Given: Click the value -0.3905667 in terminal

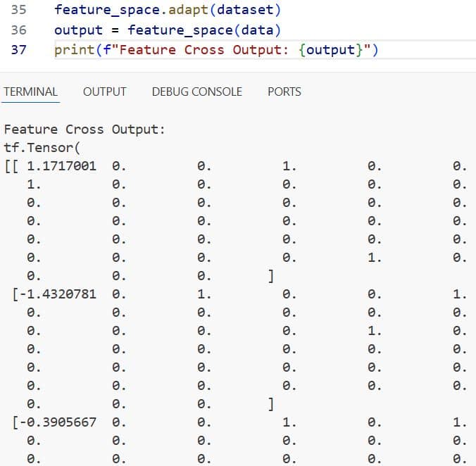Looking at the screenshot, I should pyautogui.click(x=58, y=422).
